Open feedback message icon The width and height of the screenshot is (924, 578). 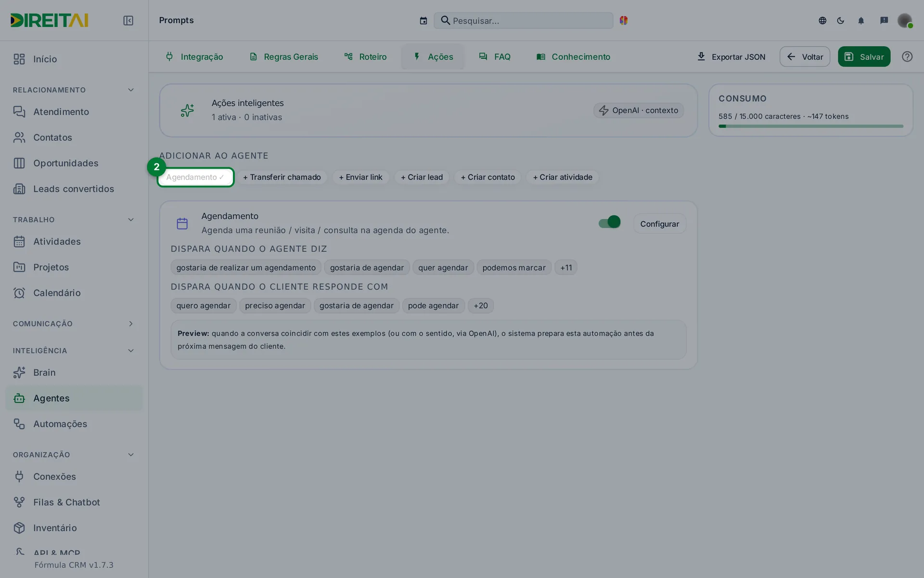(884, 20)
